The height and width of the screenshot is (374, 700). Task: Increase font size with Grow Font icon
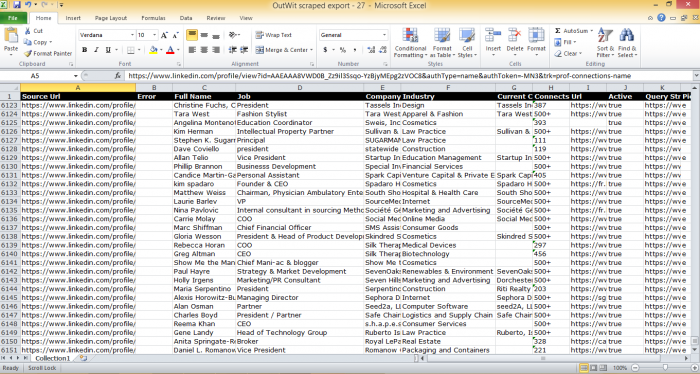click(164, 35)
